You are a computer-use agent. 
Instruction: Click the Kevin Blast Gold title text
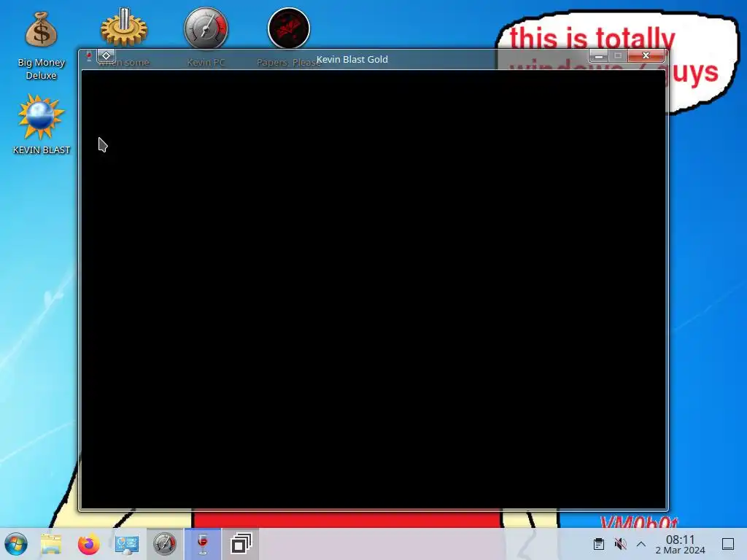(x=352, y=60)
